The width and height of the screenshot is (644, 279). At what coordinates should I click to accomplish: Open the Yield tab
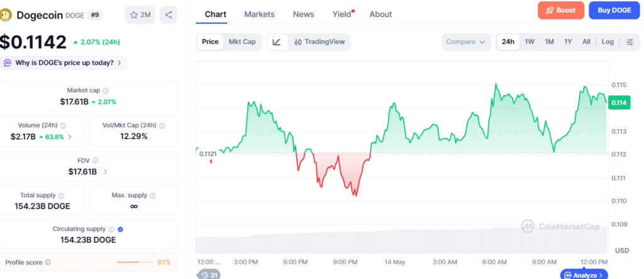pos(343,14)
